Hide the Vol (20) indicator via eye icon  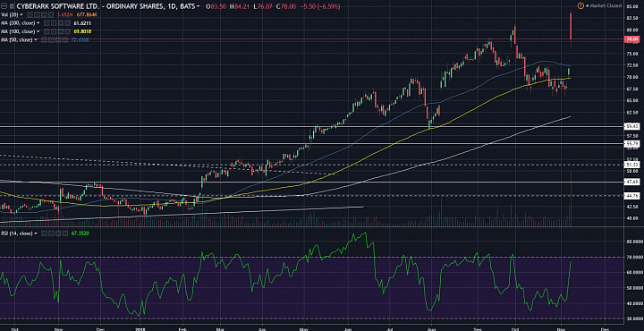pyautogui.click(x=30, y=15)
